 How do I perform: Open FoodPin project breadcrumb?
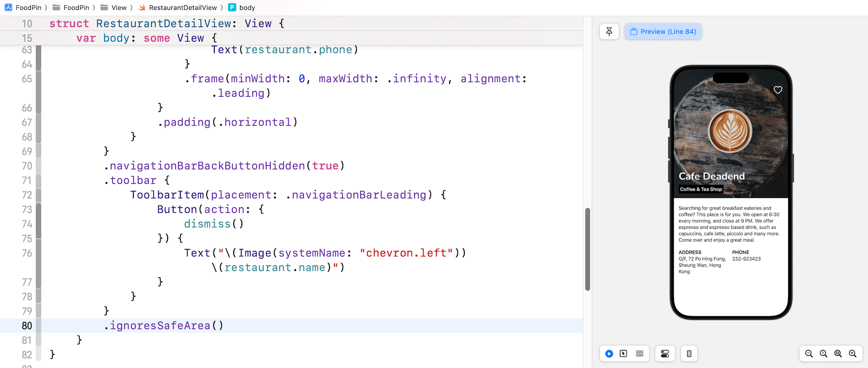[24, 8]
